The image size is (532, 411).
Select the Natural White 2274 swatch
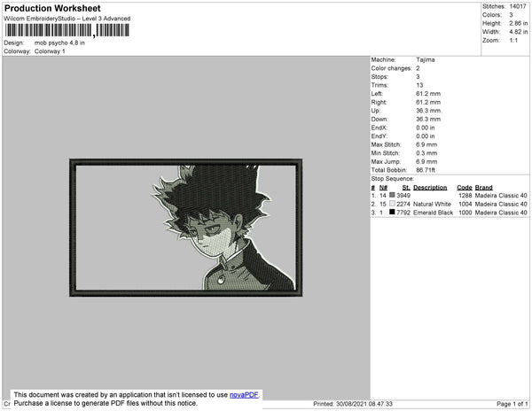(x=392, y=204)
